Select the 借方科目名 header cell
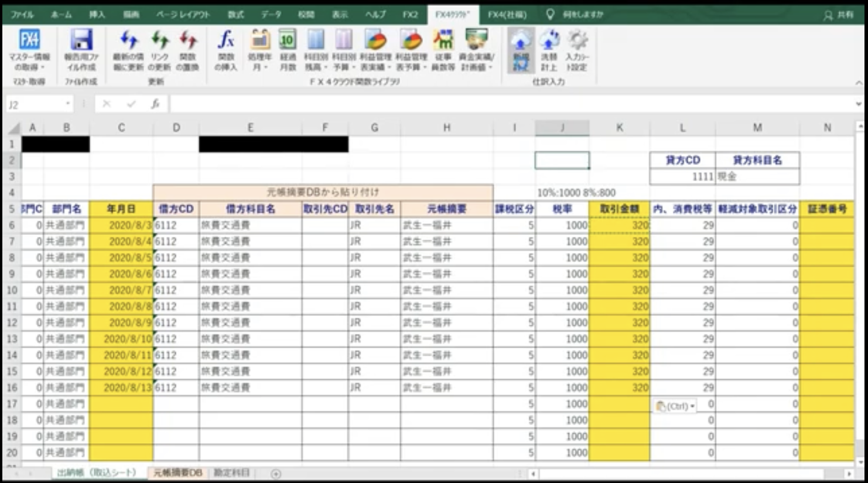 click(250, 209)
